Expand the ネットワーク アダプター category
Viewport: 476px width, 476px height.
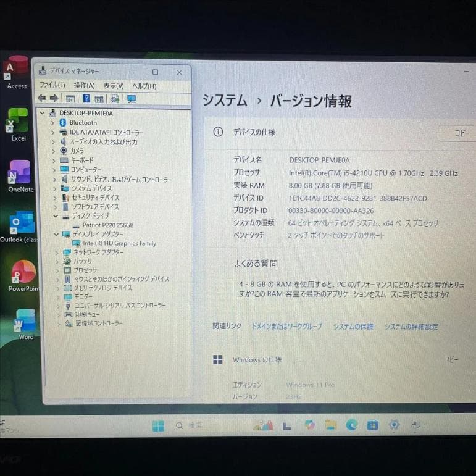point(57,253)
